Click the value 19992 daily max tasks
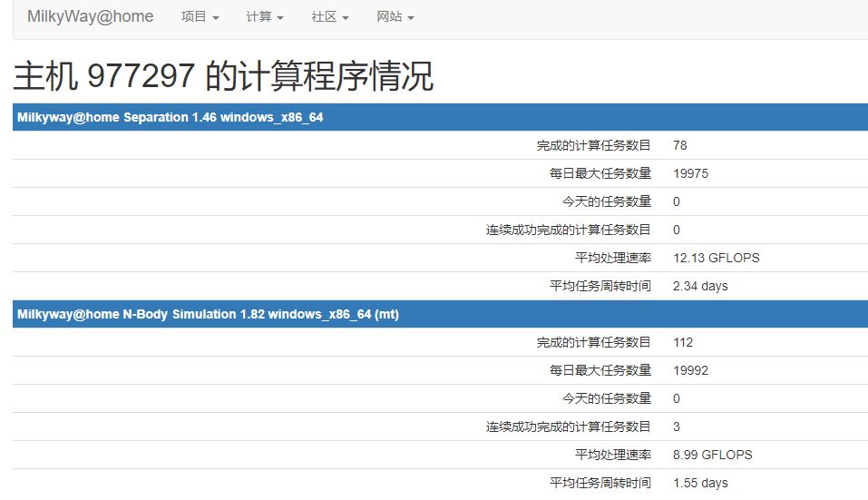Viewport: 868px width, 500px height. click(690, 371)
